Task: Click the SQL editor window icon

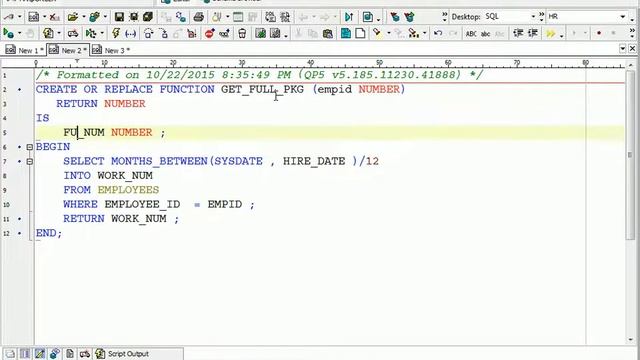Action: (x=34, y=17)
